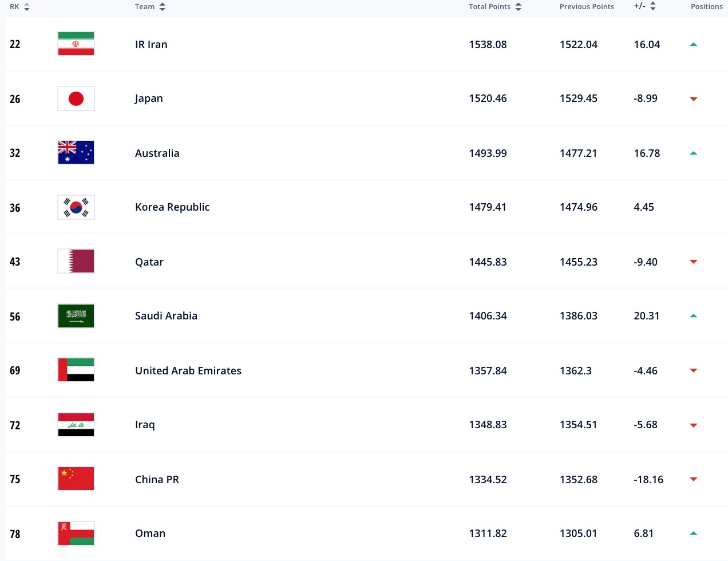
Task: Click the Iraq flag icon
Action: tap(76, 425)
